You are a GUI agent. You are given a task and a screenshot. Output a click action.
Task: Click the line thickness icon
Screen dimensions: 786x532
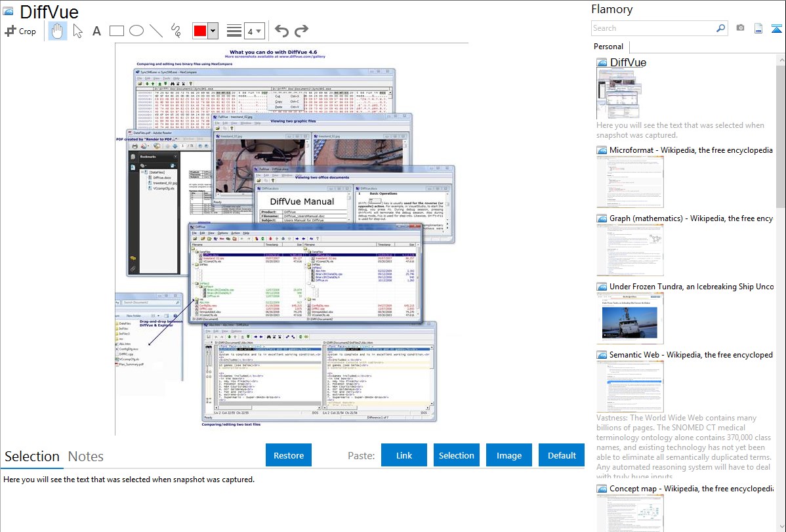tap(234, 31)
